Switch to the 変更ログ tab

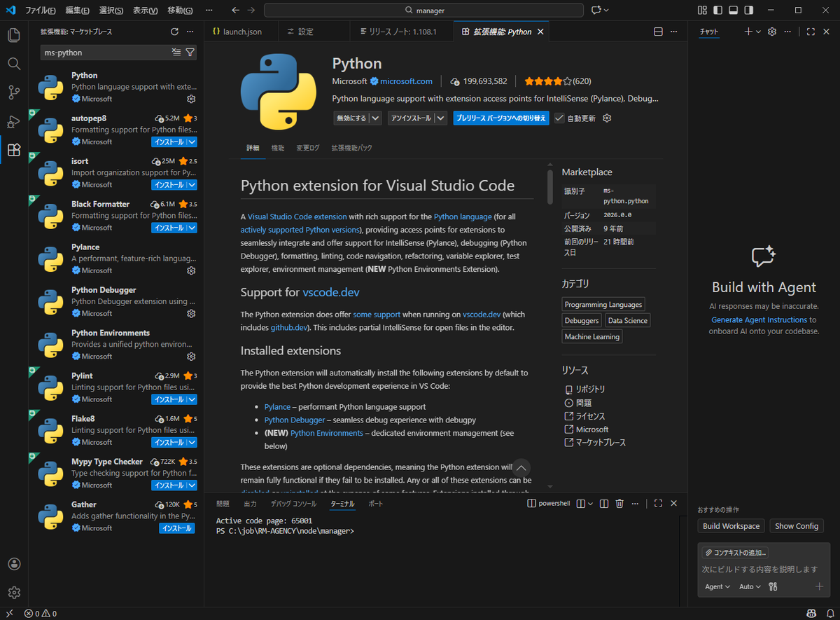tap(307, 148)
